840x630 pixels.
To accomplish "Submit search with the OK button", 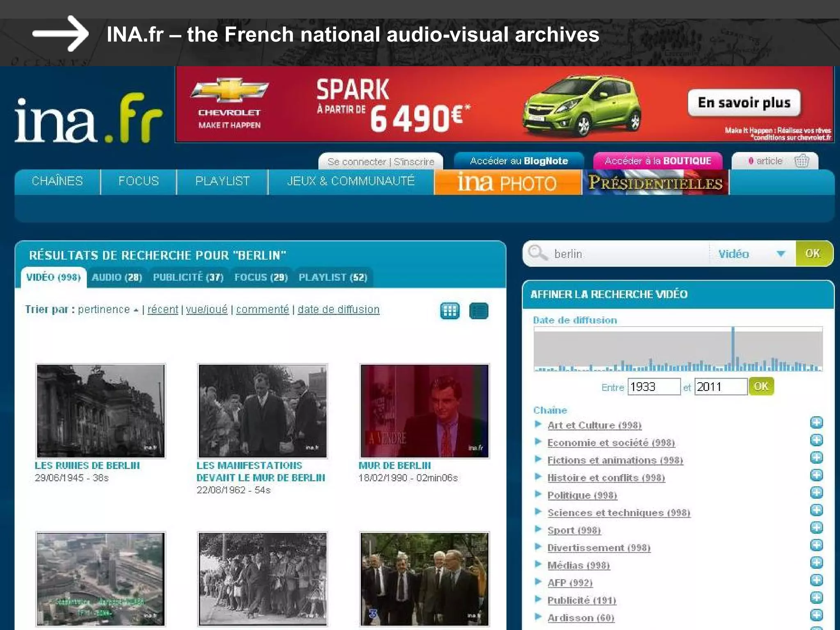I will (814, 253).
